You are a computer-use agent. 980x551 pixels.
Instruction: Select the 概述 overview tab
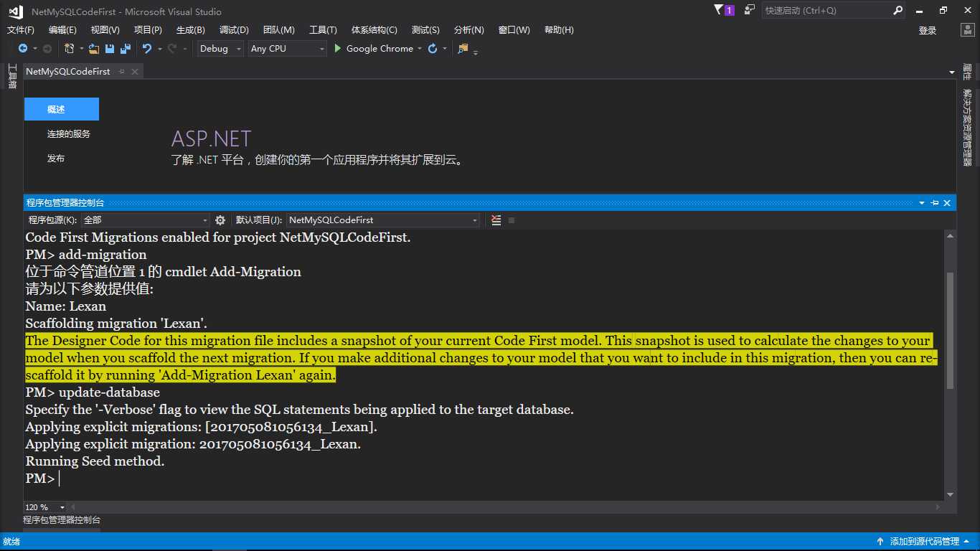point(62,109)
